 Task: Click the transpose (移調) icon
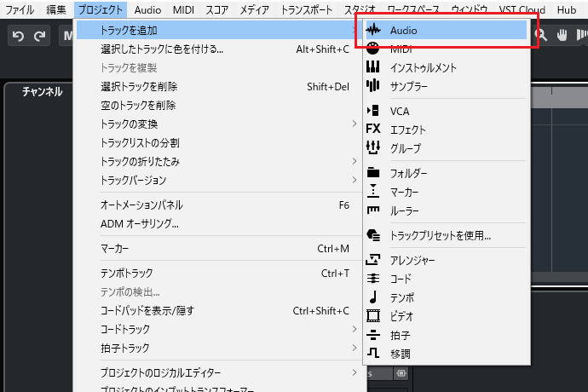click(373, 353)
